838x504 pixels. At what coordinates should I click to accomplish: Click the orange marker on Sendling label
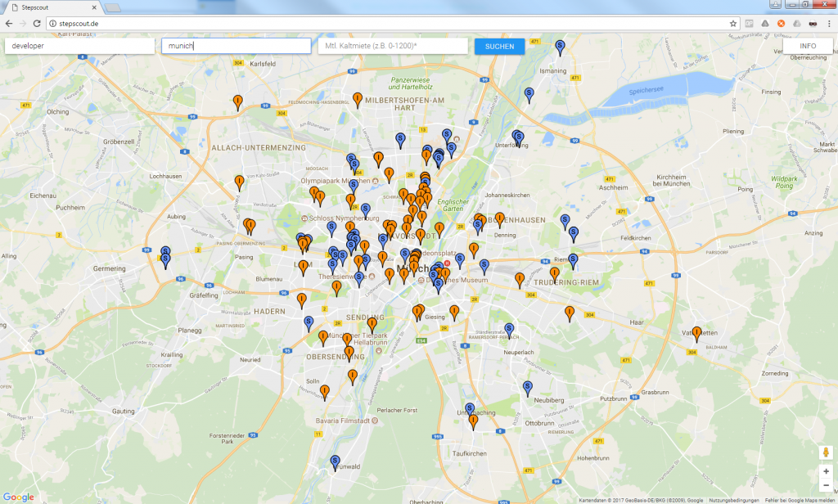pyautogui.click(x=372, y=325)
